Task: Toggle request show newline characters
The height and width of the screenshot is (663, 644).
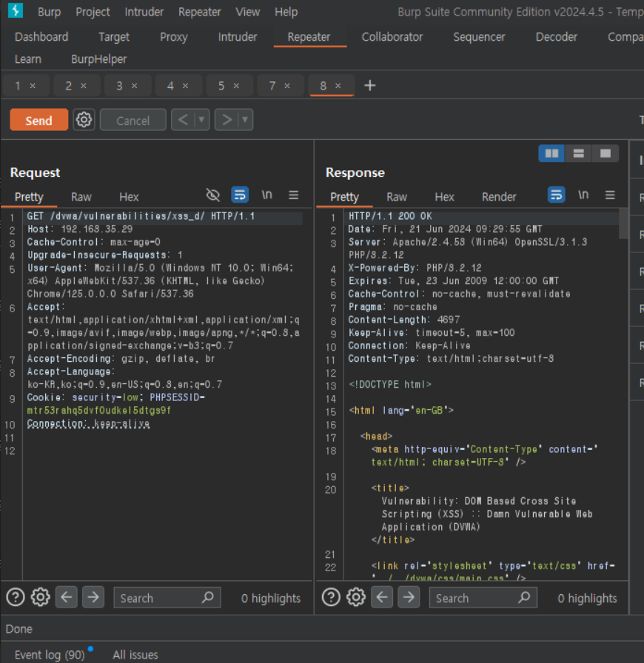Action: click(x=266, y=195)
